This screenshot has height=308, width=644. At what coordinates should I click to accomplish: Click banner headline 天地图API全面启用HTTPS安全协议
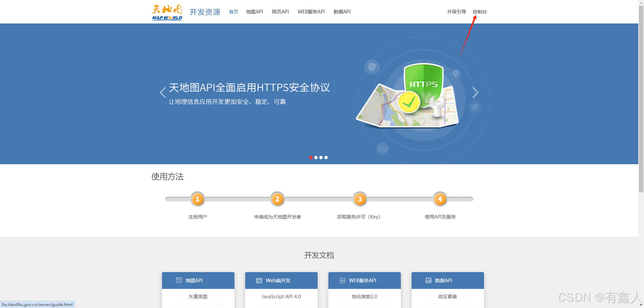pos(249,87)
